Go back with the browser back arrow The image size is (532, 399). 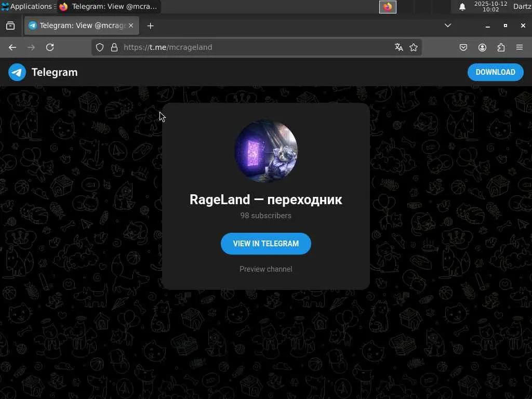(x=12, y=47)
